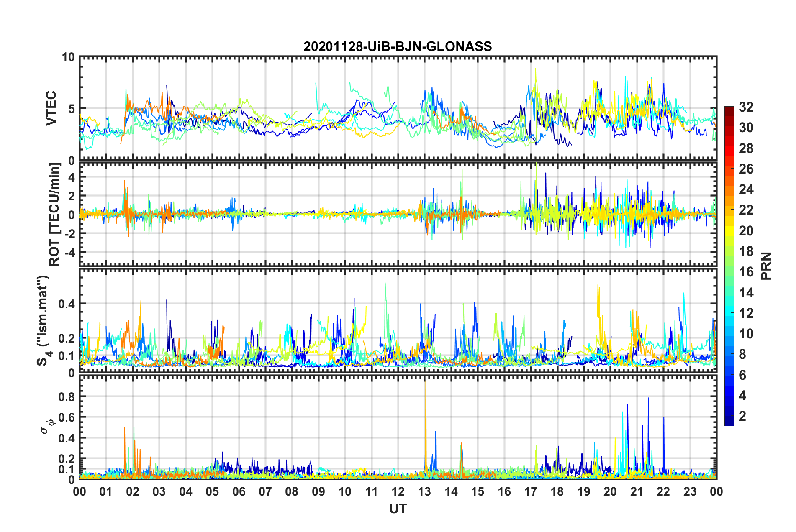Image resolution: width=796 pixels, height=532 pixels.
Task: Click the VTEC y-axis label
Action: click(x=51, y=109)
